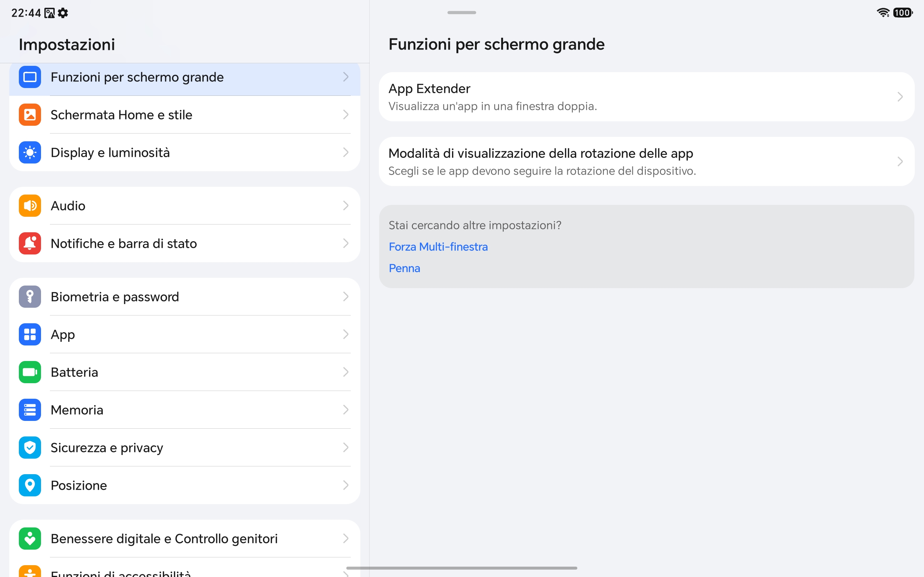
Task: Tap the bottom navigation gesture bar
Action: pyautogui.click(x=461, y=568)
